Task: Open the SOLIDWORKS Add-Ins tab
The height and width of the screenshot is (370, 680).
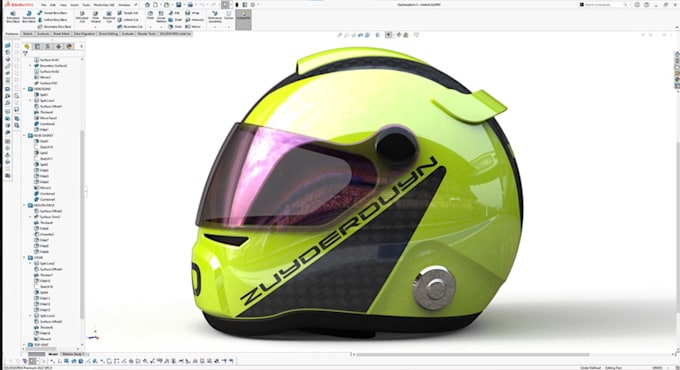Action: tap(175, 33)
